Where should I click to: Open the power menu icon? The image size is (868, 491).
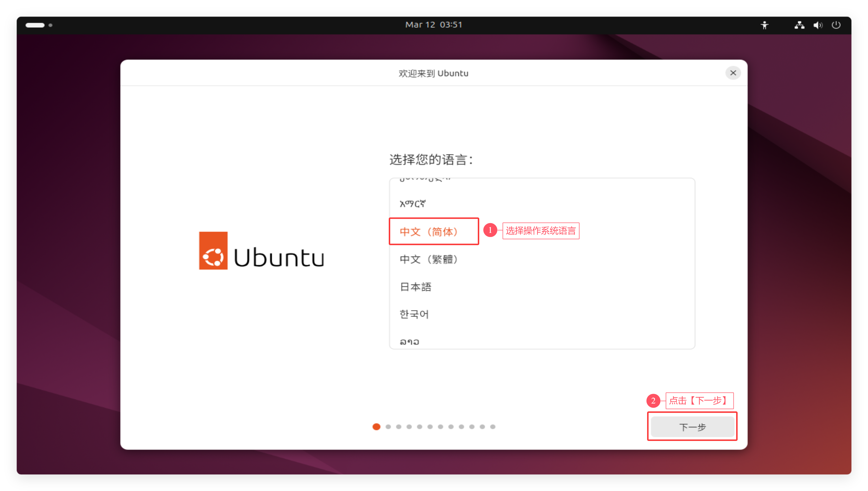(836, 25)
